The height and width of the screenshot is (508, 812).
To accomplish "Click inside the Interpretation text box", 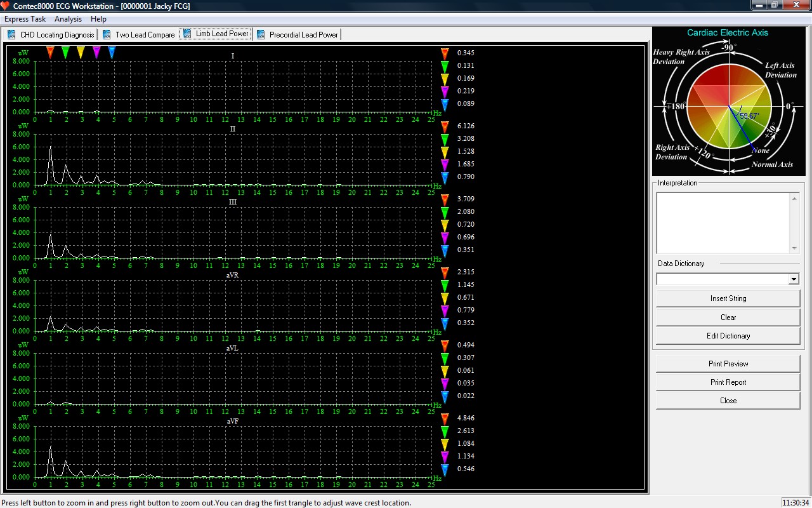I will pos(723,222).
